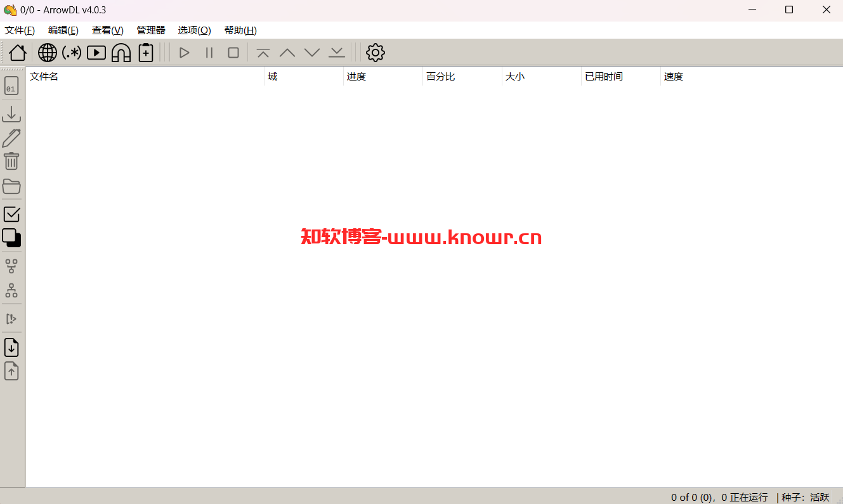Click the select all checkmark icon
Image resolution: width=843 pixels, height=504 pixels.
tap(12, 214)
